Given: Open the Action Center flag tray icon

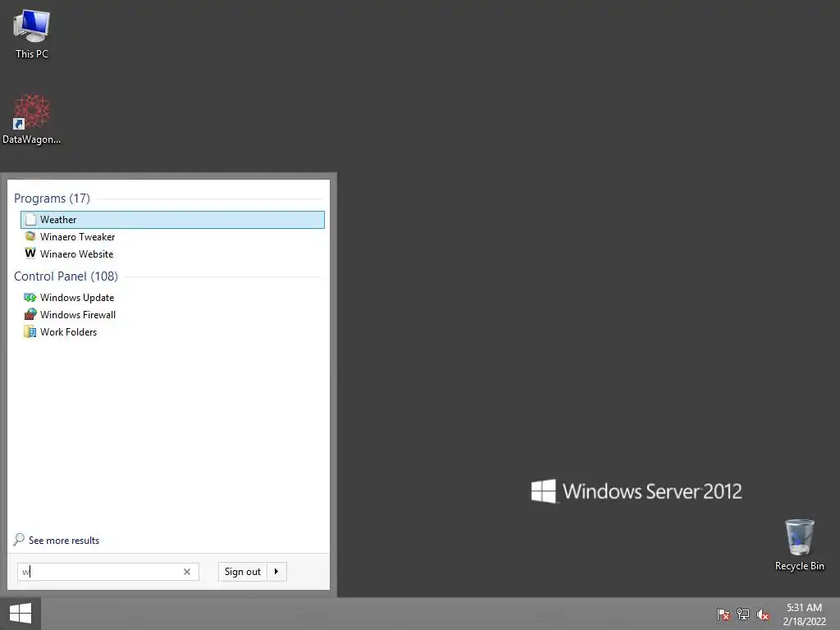Looking at the screenshot, I should click(724, 614).
